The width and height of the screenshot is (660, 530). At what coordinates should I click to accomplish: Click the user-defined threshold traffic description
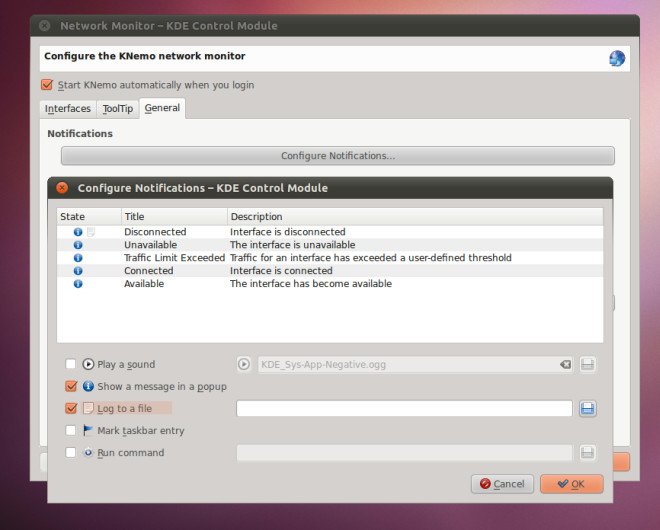371,258
